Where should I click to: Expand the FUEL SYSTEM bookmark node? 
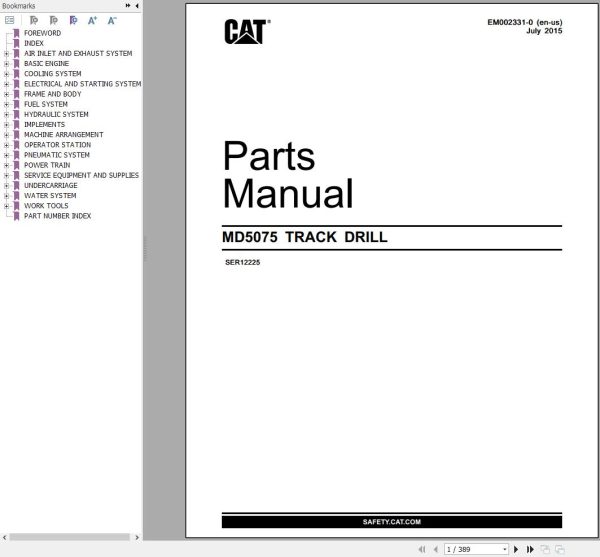tap(6, 104)
